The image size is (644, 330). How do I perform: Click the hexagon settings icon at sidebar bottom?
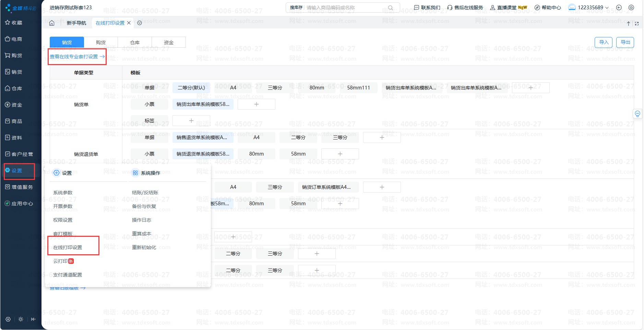tap(8, 319)
